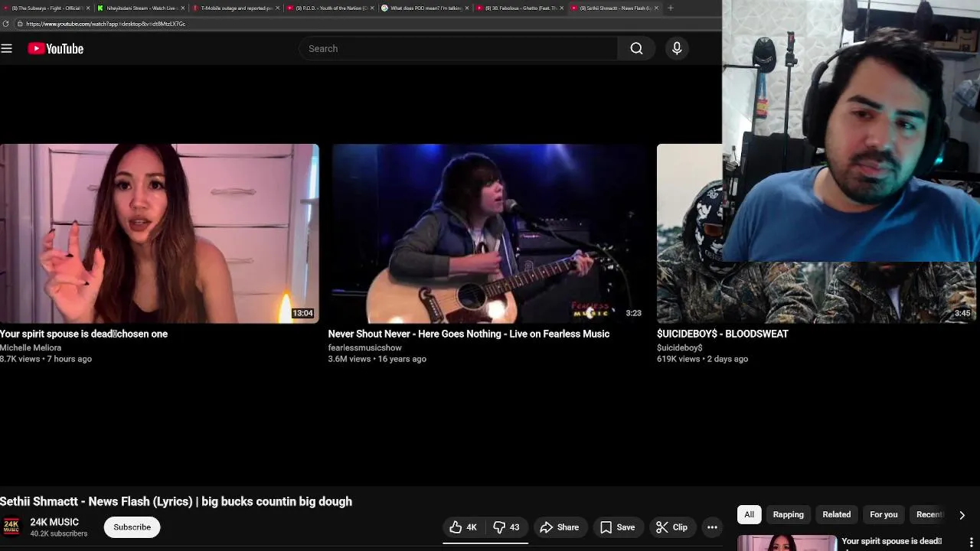The width and height of the screenshot is (980, 551).
Task: Switch to P.O.D. Youth of the Nation tab
Action: coord(329,8)
